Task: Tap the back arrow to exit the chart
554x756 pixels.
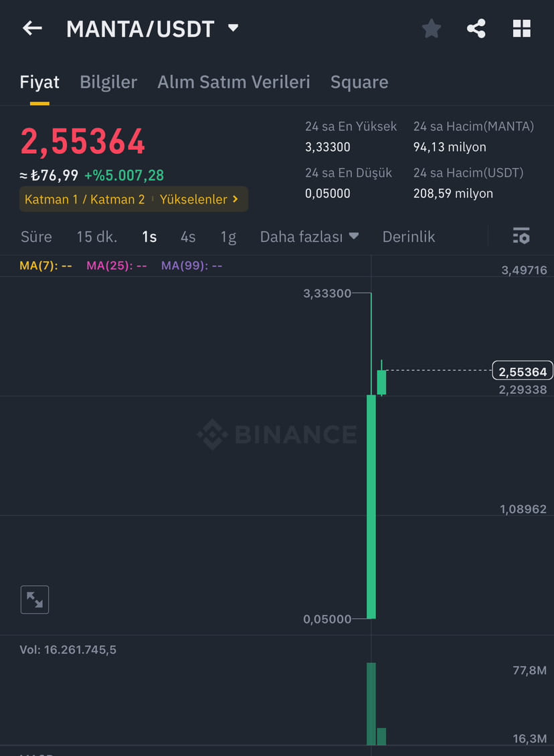Action: click(32, 28)
